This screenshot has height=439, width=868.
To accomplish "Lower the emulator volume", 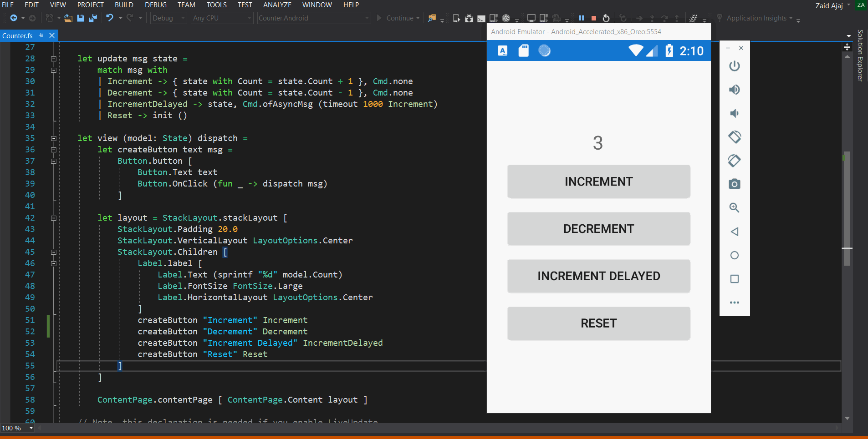I will [x=735, y=113].
